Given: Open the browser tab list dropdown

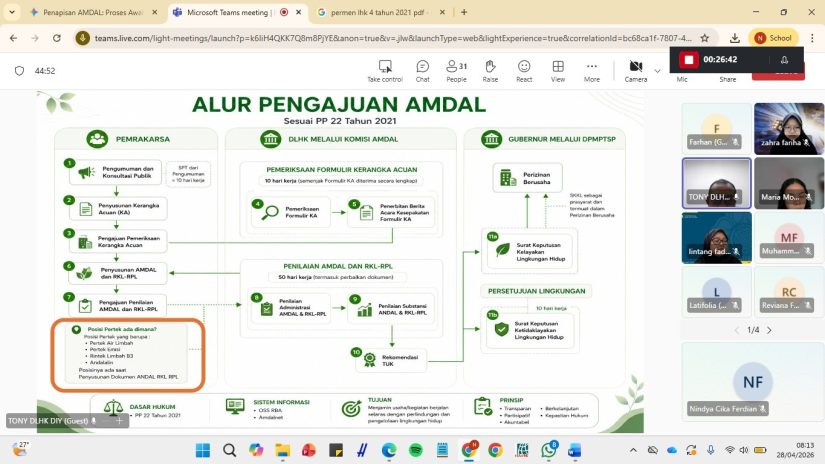Looking at the screenshot, I should coord(12,12).
